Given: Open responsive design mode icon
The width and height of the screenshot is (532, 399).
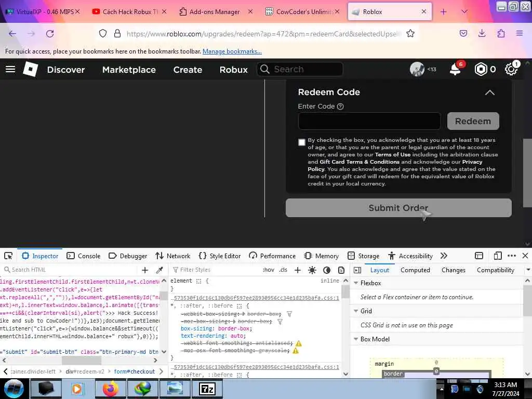Looking at the screenshot, I should 498,256.
